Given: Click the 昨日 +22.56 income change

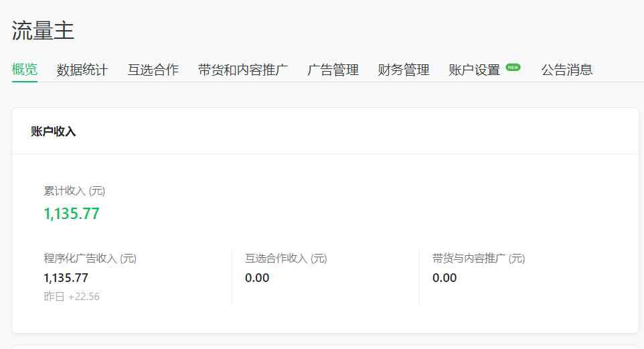Looking at the screenshot, I should (x=72, y=296).
